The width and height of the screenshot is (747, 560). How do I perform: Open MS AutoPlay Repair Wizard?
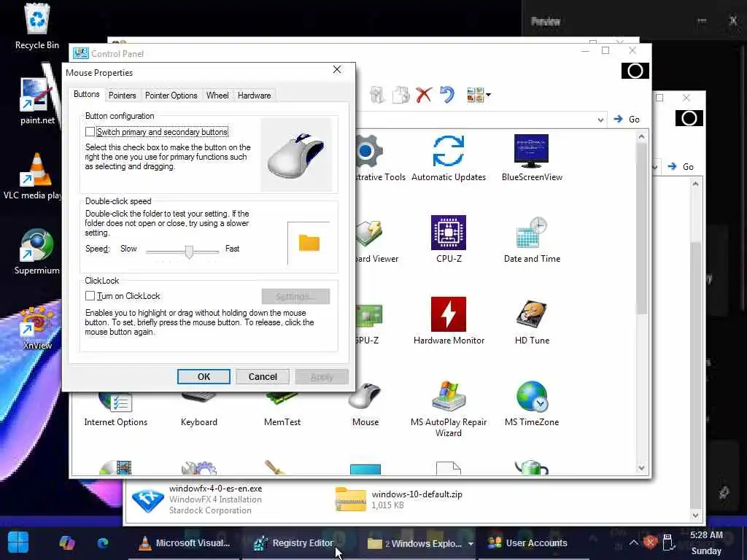pyautogui.click(x=449, y=408)
